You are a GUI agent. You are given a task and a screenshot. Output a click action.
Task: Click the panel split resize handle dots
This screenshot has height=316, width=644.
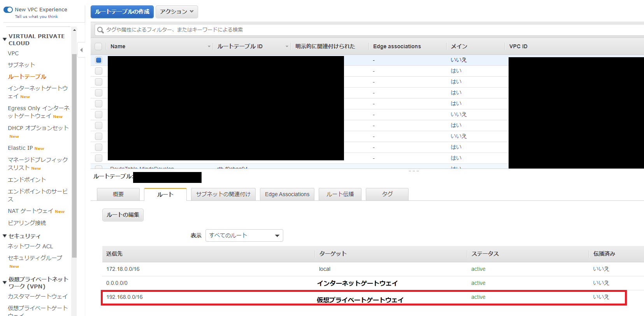414,171
